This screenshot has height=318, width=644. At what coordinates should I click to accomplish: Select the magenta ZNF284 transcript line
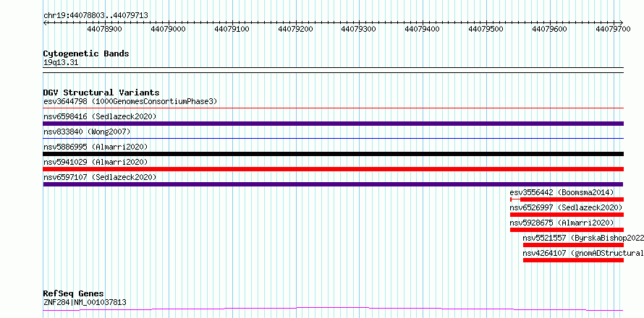point(333,309)
